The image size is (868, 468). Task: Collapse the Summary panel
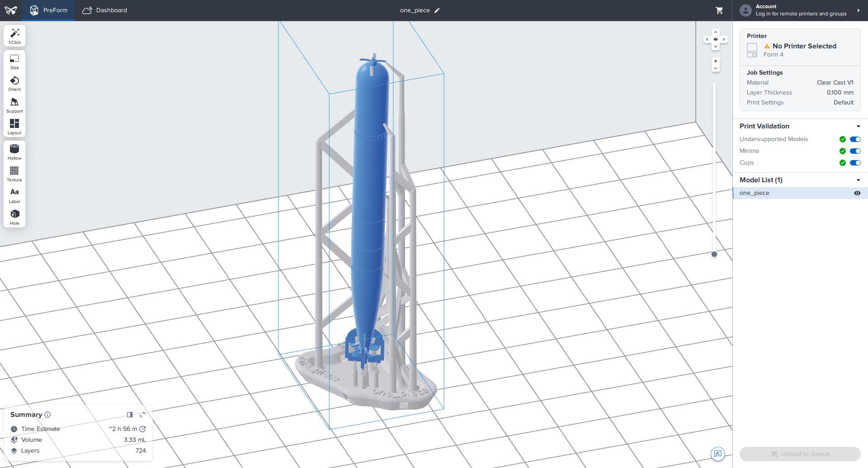point(142,414)
